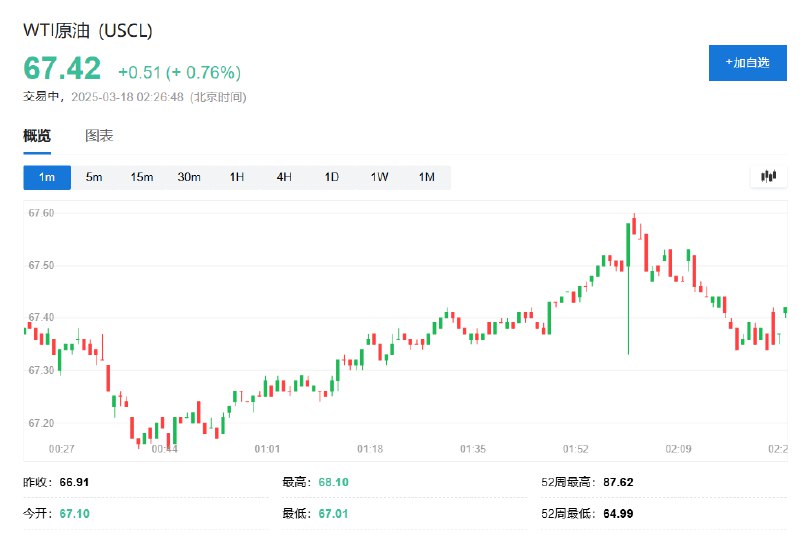Select the 4H interval
Viewport: 800px width, 553px height.
pos(284,177)
